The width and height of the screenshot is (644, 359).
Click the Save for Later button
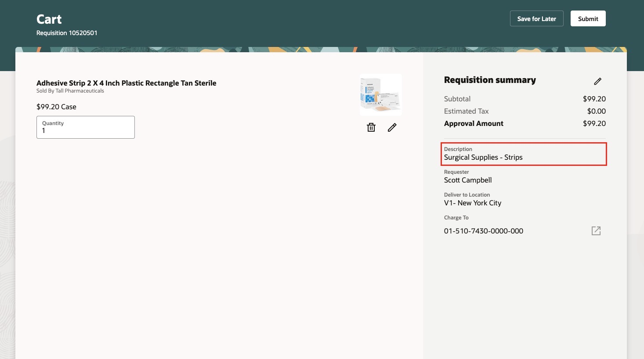[x=537, y=18]
